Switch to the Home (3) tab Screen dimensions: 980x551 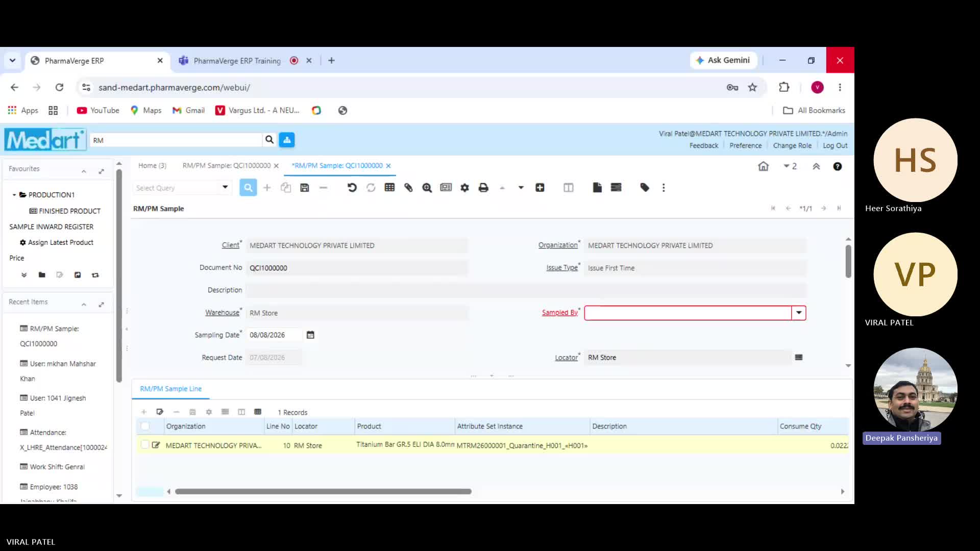click(152, 165)
